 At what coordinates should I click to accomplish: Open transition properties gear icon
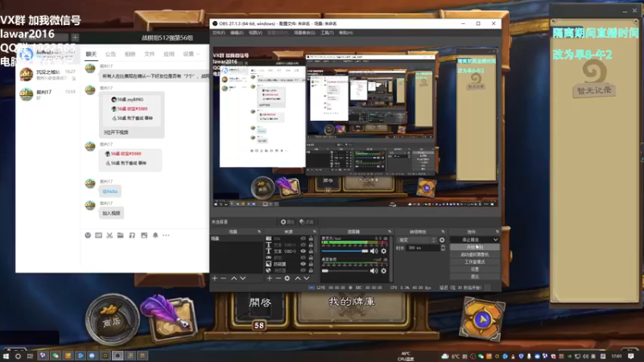[442, 240]
